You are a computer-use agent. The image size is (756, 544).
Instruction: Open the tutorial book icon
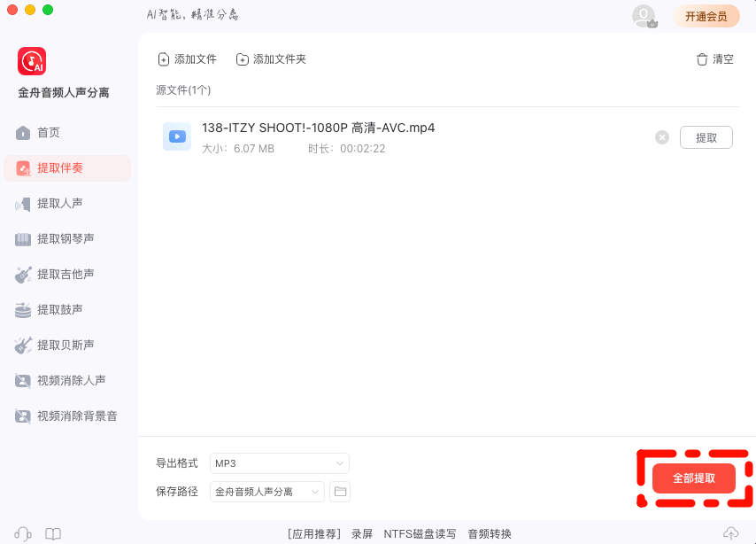point(53,534)
